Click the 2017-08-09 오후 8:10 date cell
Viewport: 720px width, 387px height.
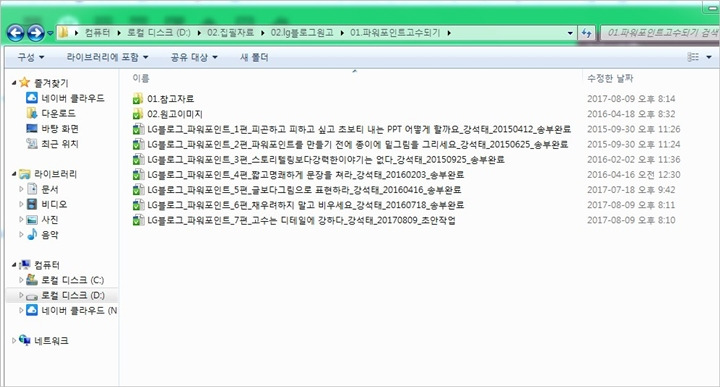(x=631, y=220)
